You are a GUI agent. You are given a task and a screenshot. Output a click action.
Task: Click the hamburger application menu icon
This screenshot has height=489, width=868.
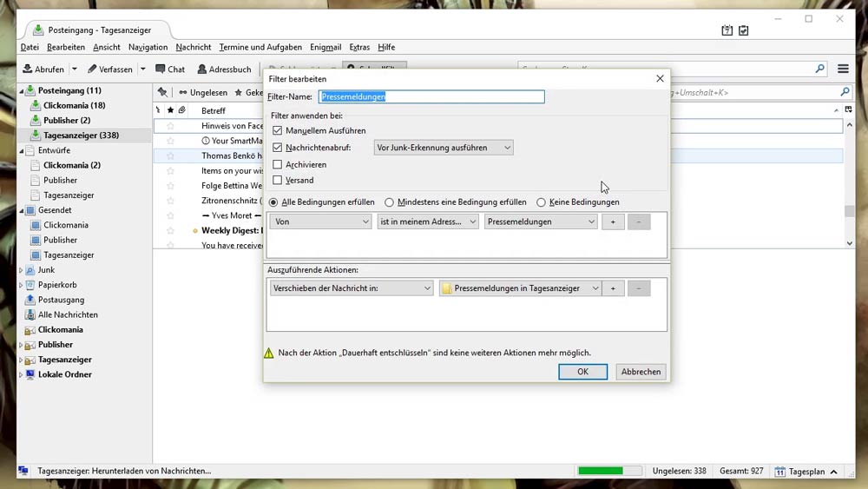[843, 69]
